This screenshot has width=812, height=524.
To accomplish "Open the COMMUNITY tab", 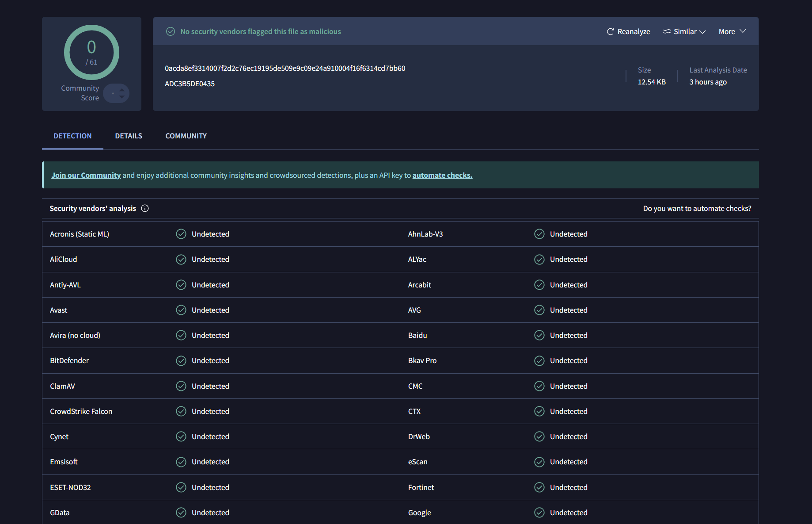I will tap(186, 136).
